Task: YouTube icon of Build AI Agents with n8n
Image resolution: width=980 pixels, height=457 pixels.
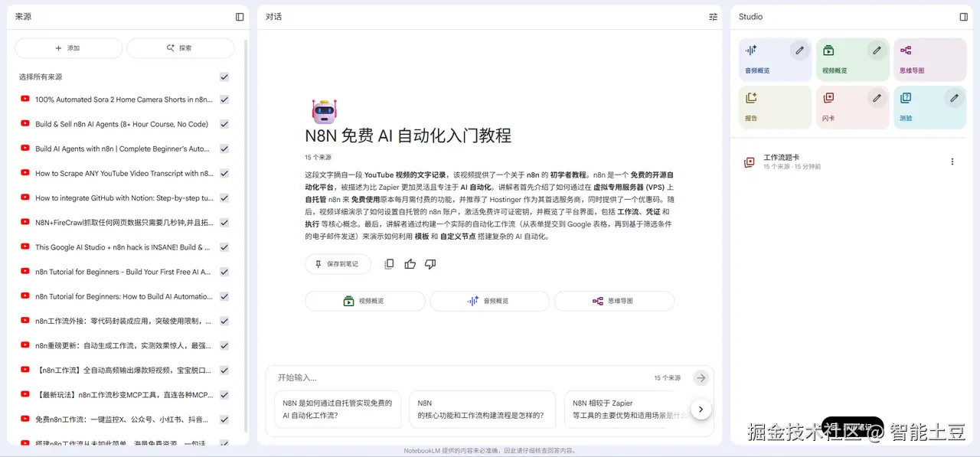Action: (25, 149)
